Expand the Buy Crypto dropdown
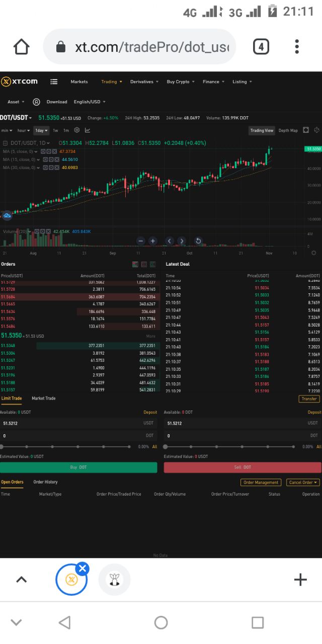The width and height of the screenshot is (322, 644). (x=181, y=82)
